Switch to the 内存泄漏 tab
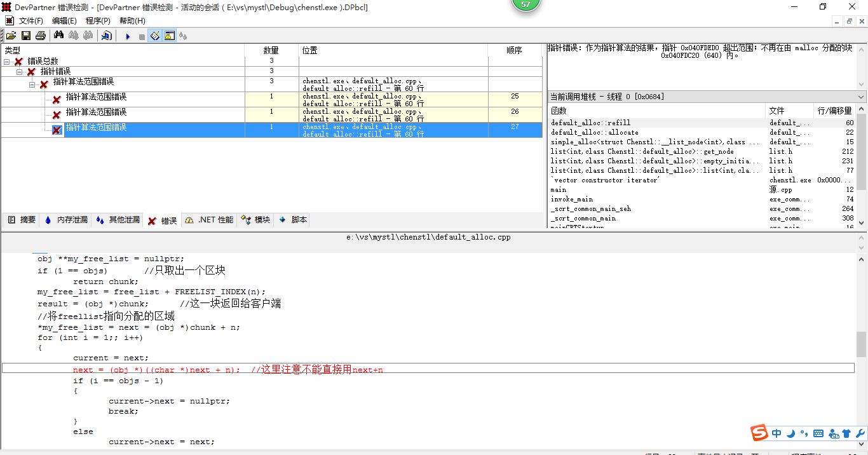868x455 pixels. click(x=65, y=220)
